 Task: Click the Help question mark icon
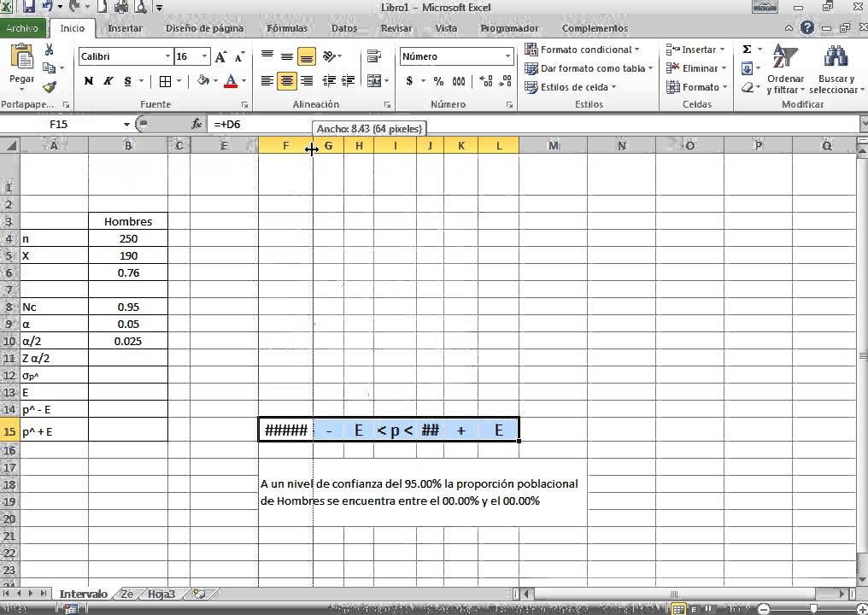click(807, 27)
